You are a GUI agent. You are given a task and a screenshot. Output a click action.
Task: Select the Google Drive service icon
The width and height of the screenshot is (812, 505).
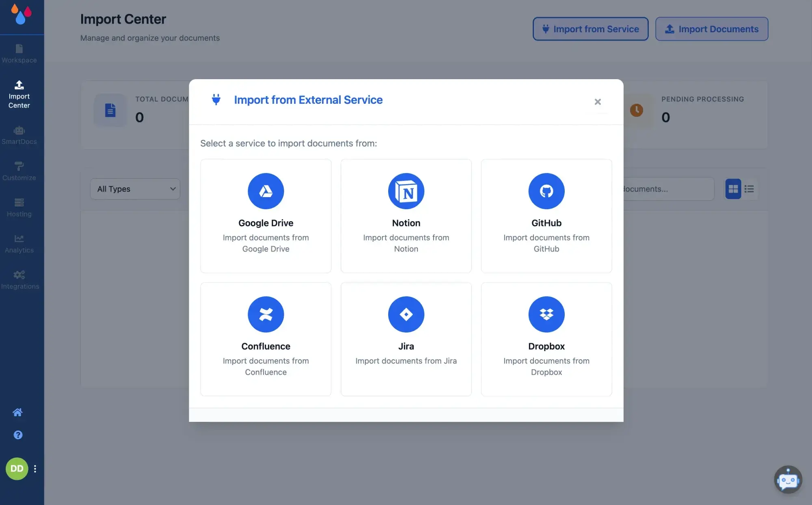pyautogui.click(x=266, y=191)
